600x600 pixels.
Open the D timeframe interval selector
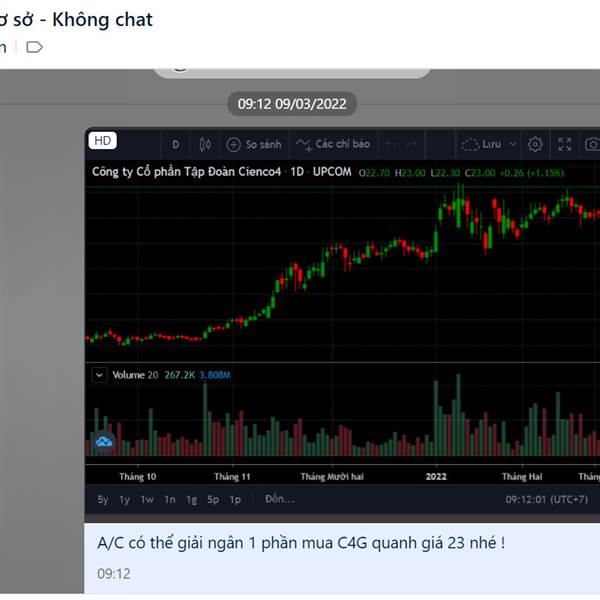(x=176, y=144)
